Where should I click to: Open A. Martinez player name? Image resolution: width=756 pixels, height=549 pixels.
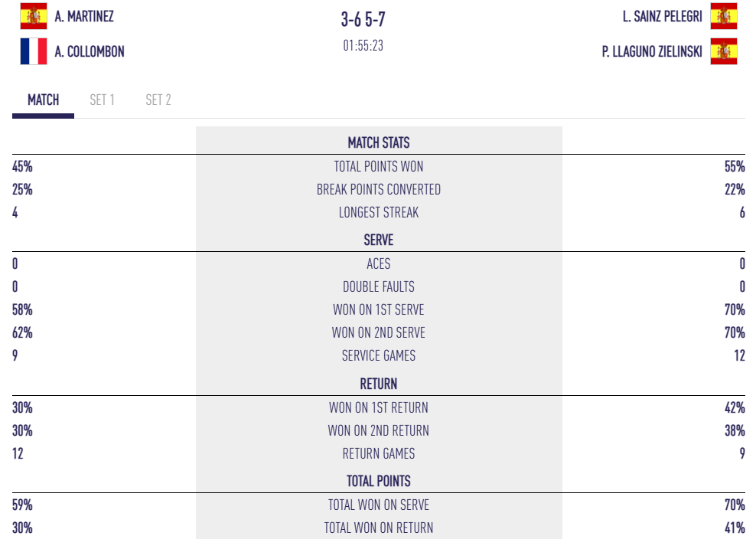click(x=84, y=16)
